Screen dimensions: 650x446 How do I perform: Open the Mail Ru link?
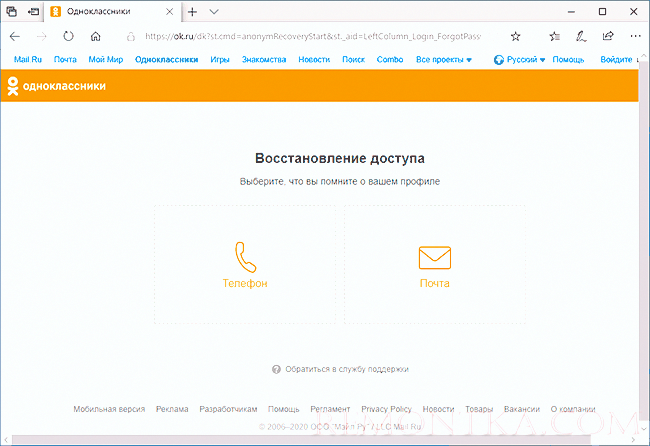coord(28,60)
